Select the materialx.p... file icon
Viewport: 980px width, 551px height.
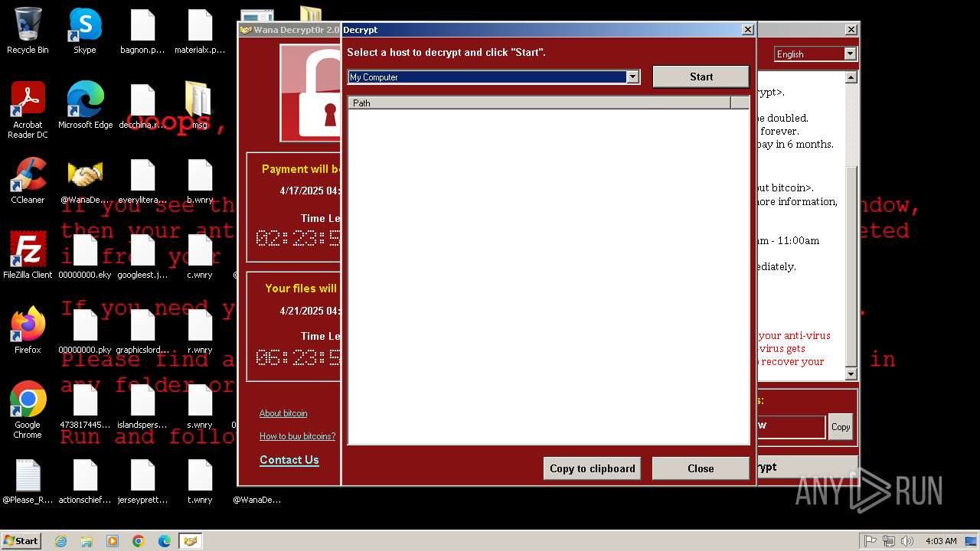200,31
